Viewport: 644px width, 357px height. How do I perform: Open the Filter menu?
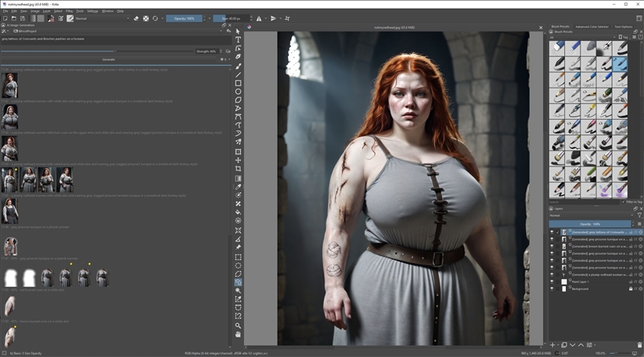(68, 11)
